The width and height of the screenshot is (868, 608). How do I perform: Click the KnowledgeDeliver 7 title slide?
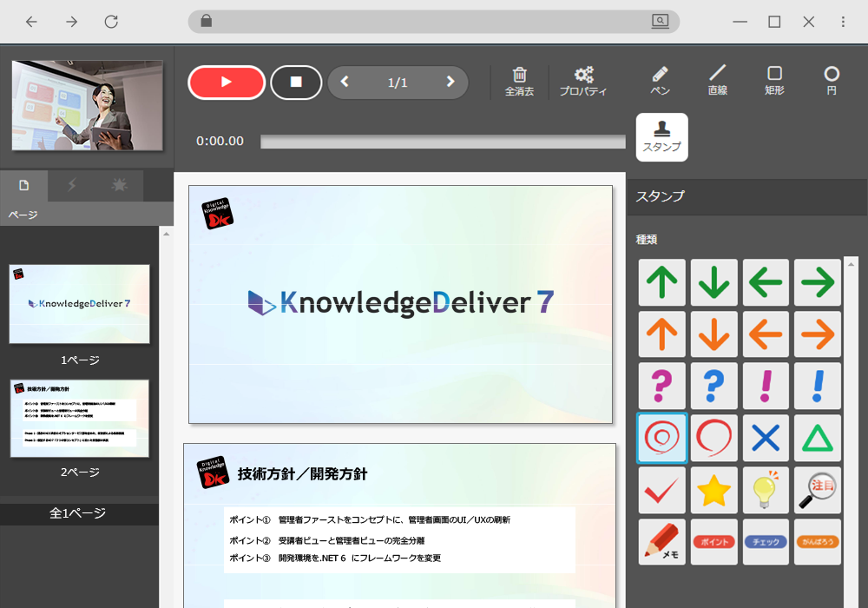(x=401, y=305)
